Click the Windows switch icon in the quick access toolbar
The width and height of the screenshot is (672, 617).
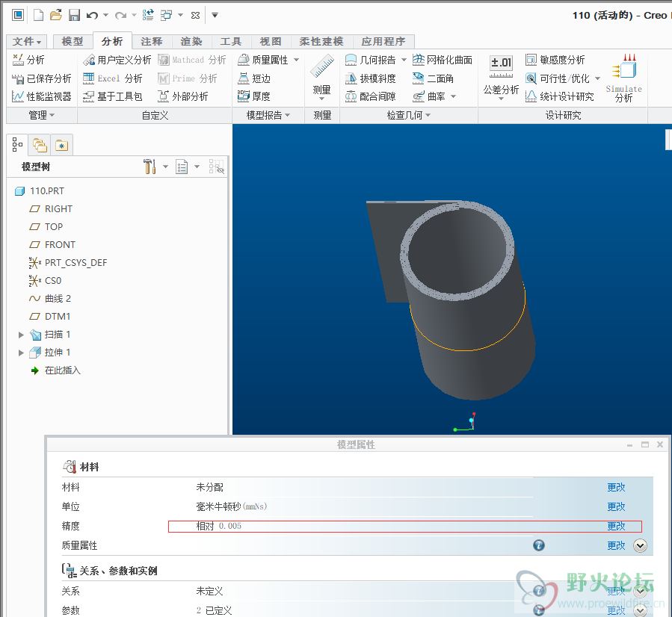tap(166, 16)
